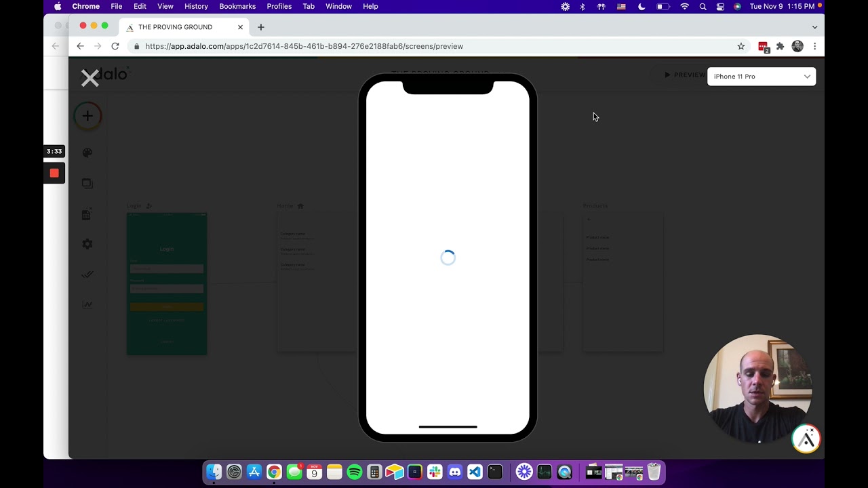
Task: Open the battery status icon
Action: 663,6
